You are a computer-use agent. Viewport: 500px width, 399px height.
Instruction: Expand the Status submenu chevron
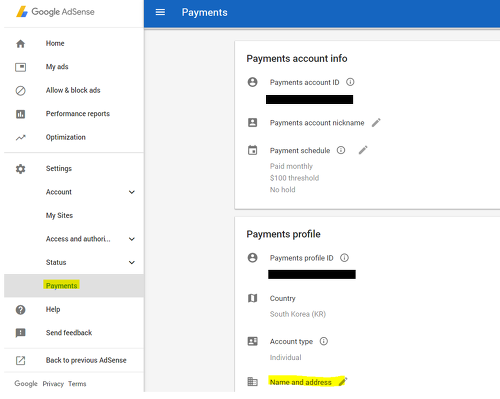pos(132,262)
